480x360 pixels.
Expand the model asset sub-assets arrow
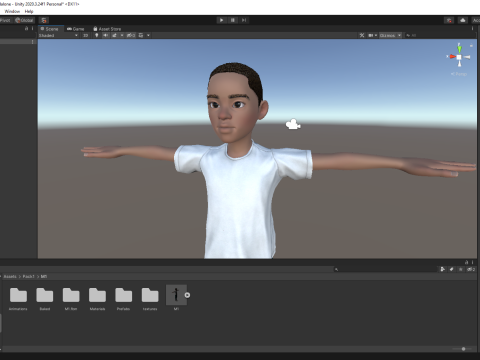[x=187, y=295]
